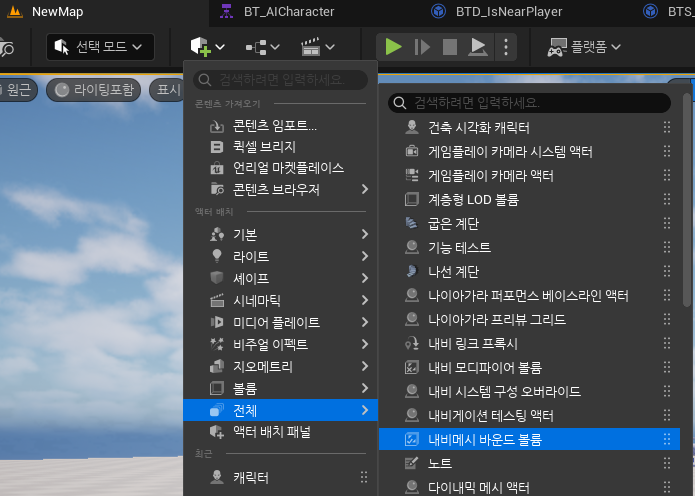Select the 노트 list label
Viewport: 695px width, 496px height.
(440, 463)
